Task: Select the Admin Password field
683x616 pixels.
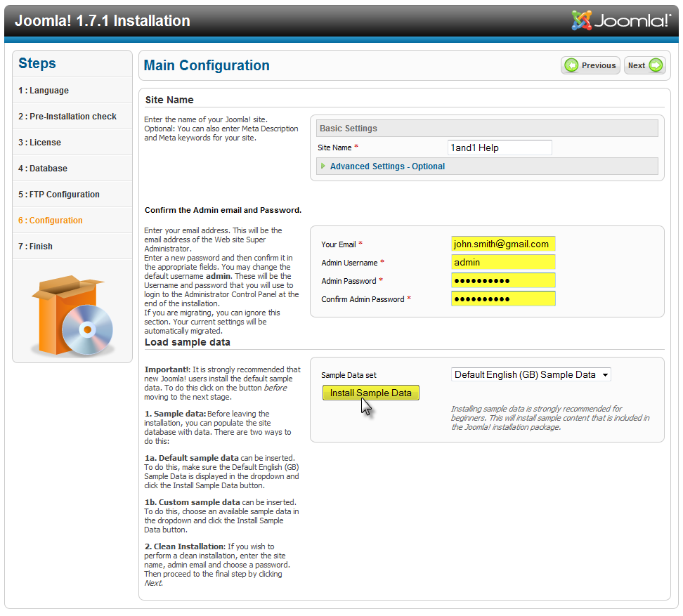Action: [x=503, y=281]
